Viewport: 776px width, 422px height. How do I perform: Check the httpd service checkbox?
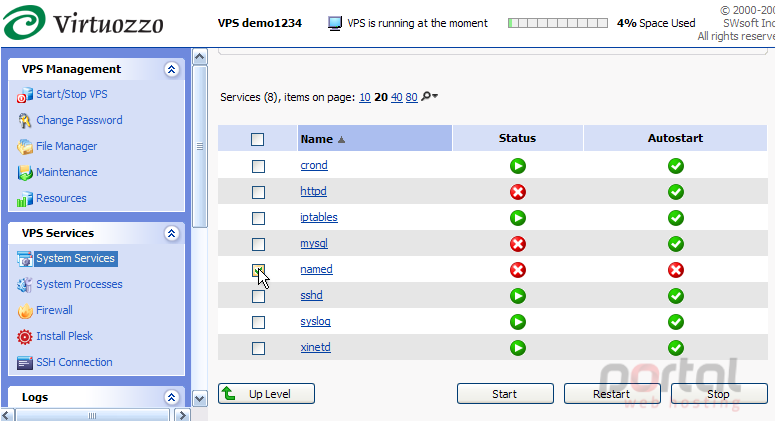(258, 192)
